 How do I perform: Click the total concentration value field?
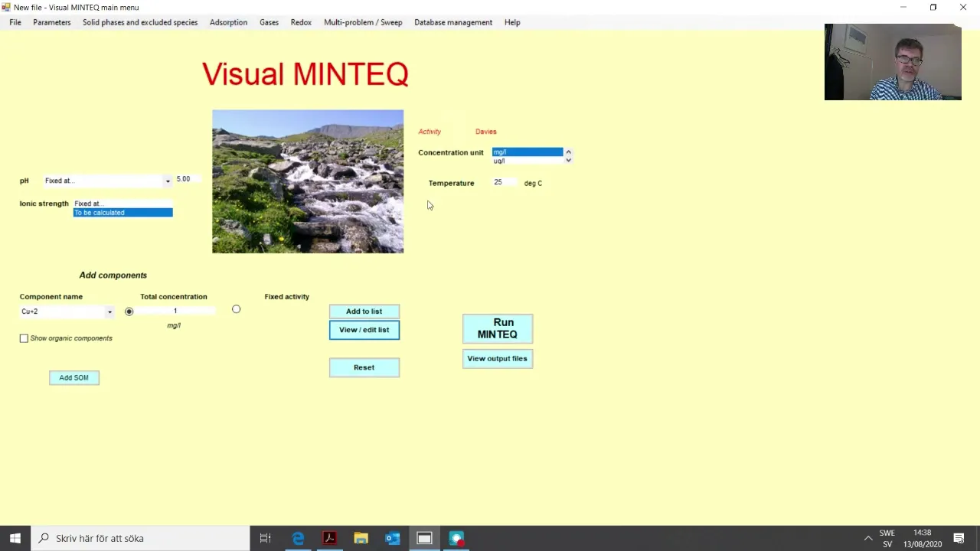tap(176, 311)
